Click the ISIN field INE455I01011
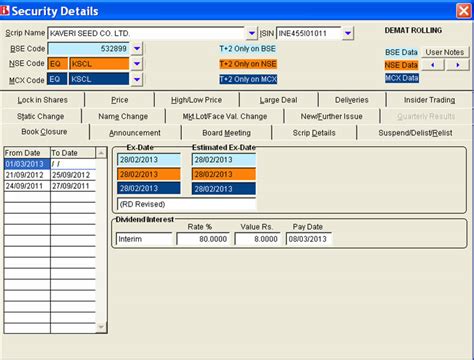This screenshot has width=474, height=360. [309, 33]
